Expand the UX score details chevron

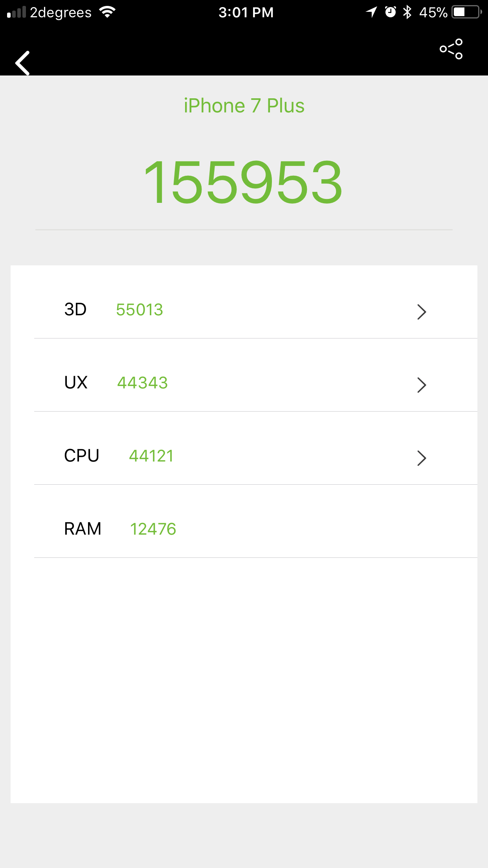422,385
